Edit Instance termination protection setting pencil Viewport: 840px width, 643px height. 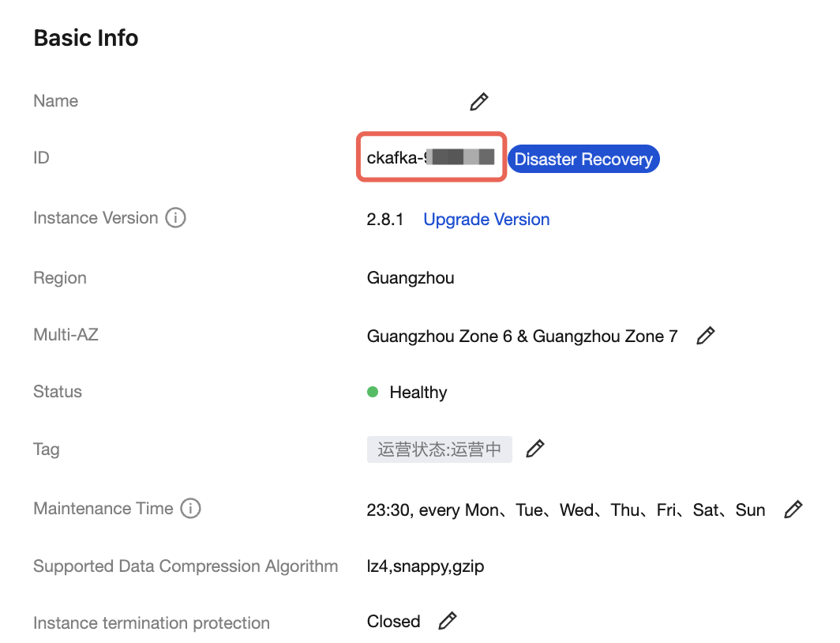coord(447,621)
